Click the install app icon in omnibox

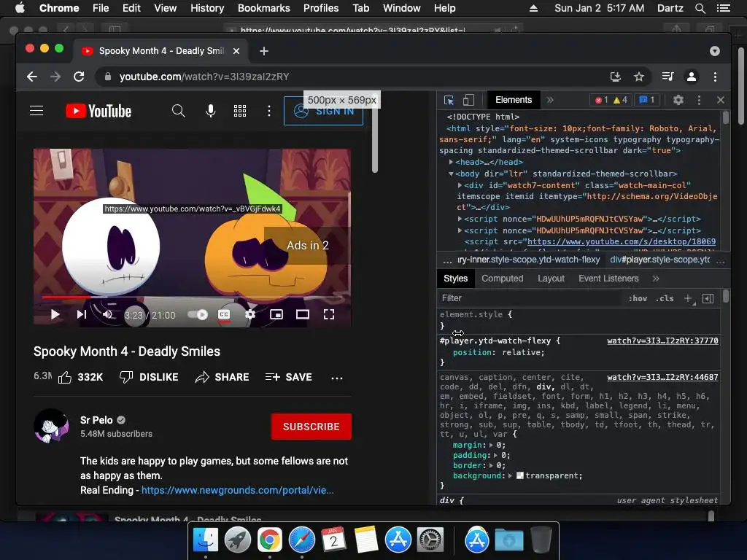(x=616, y=77)
